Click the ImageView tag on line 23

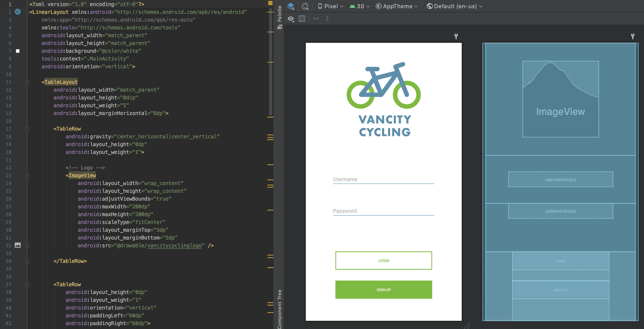point(82,175)
